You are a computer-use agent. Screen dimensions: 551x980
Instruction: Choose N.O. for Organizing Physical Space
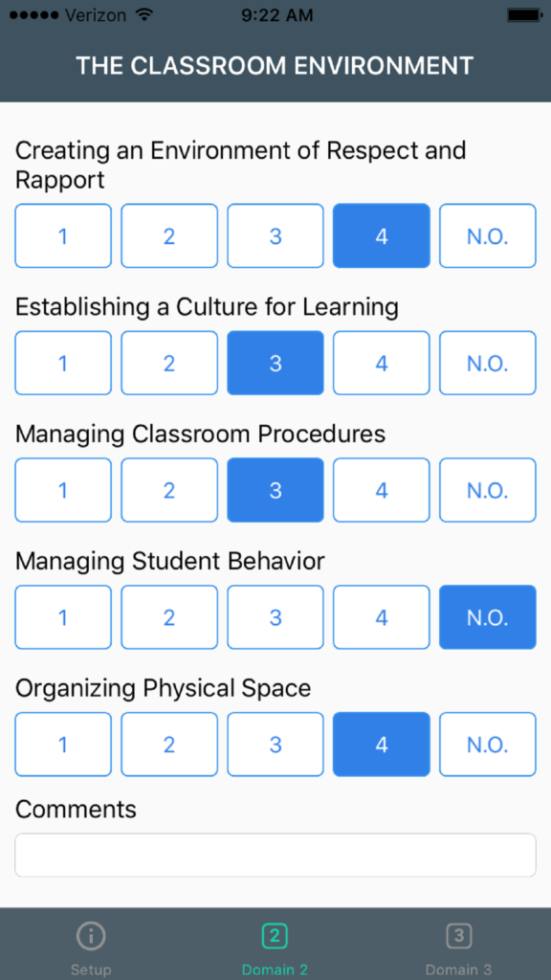(487, 745)
